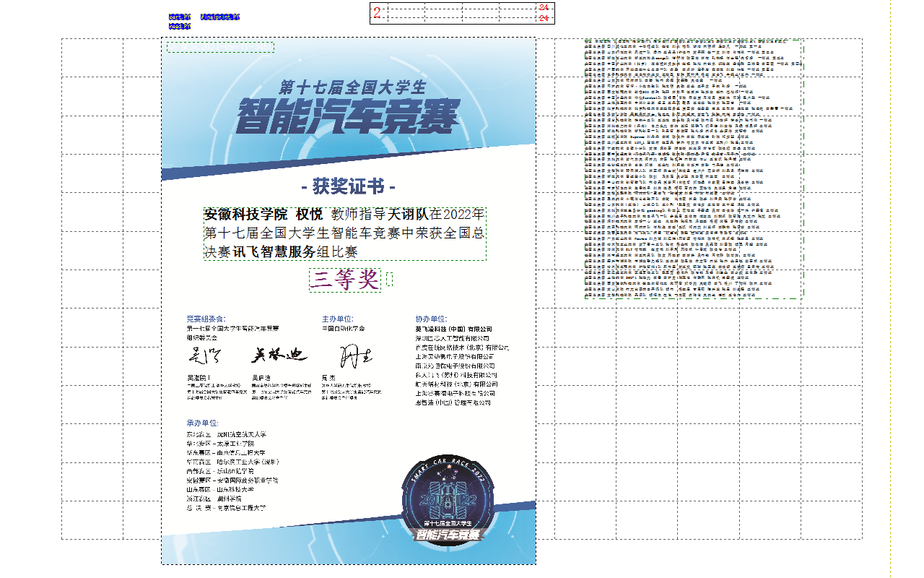Click the 竞赛组委会 label on the certificate
Image resolution: width=924 pixels, height=578 pixels.
(206, 319)
